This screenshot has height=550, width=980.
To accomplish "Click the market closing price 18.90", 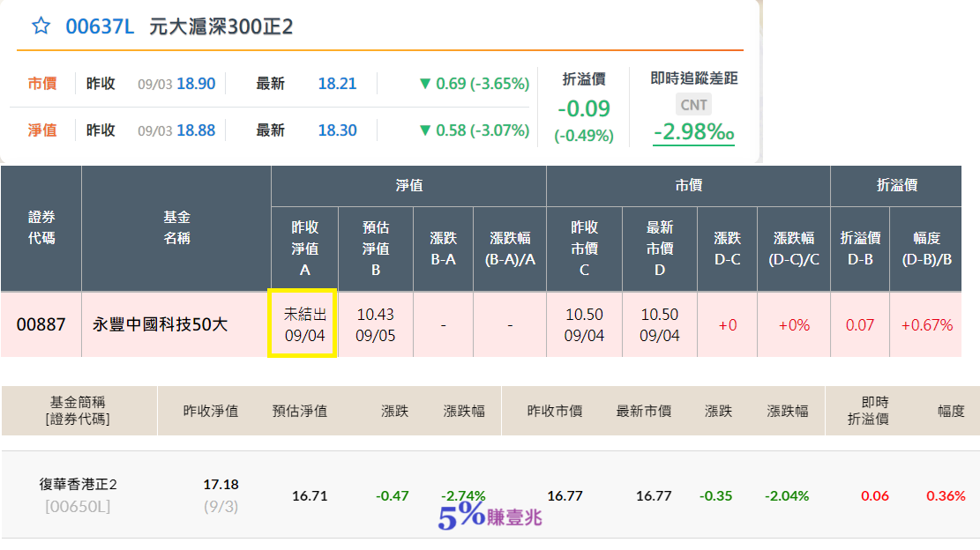I will 196,84.
